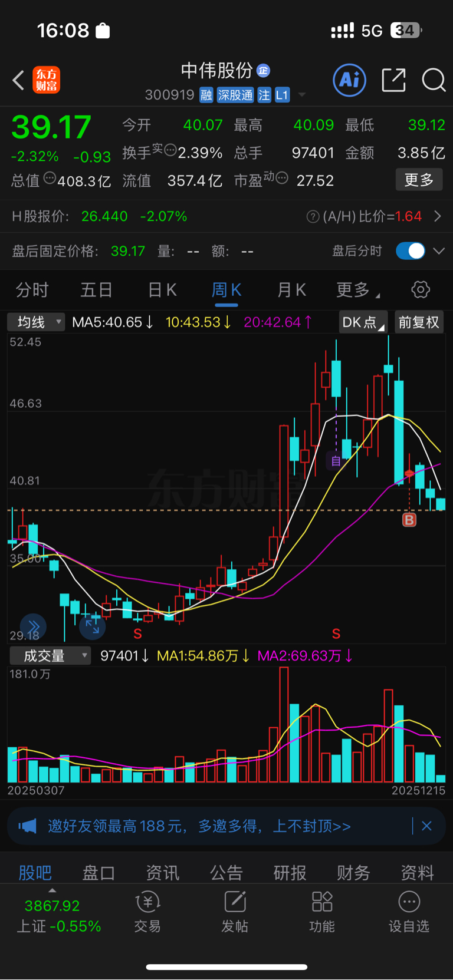The image size is (453, 980).
Task: Tap the red B buy marker
Action: click(409, 519)
